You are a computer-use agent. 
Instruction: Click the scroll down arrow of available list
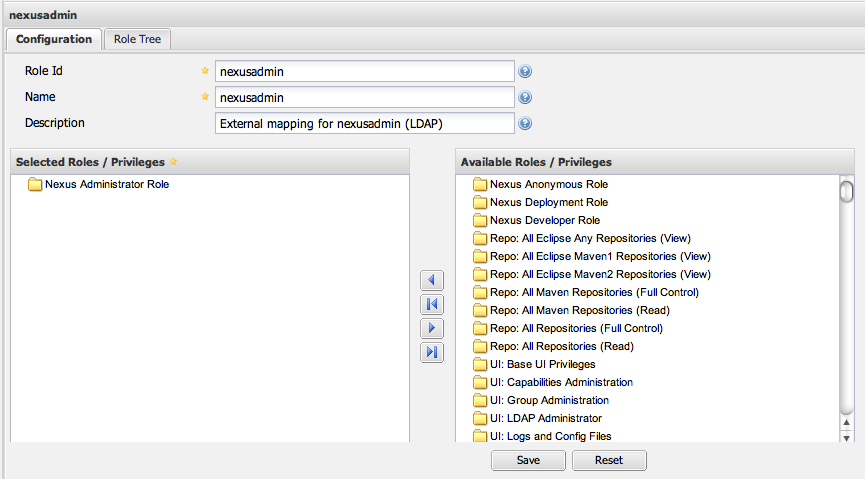pyautogui.click(x=846, y=437)
